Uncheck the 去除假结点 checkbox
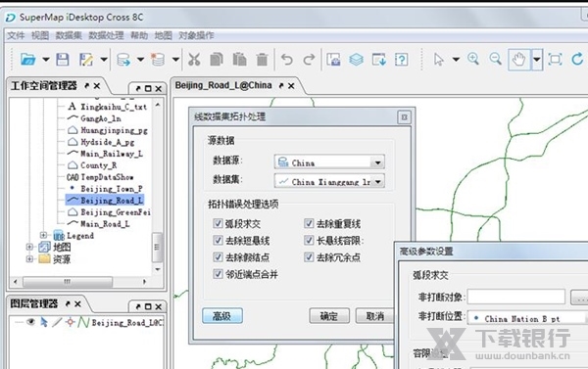The image size is (588, 369). [218, 257]
